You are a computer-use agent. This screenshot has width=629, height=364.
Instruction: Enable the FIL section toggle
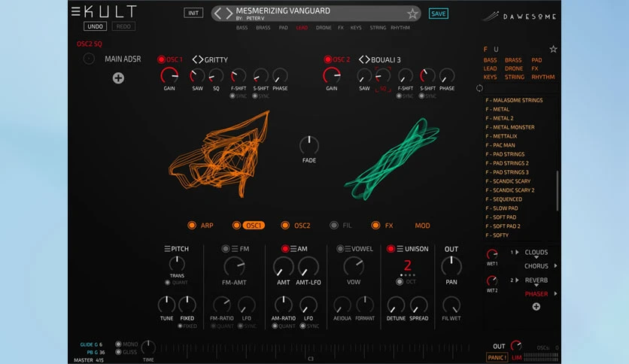point(334,226)
